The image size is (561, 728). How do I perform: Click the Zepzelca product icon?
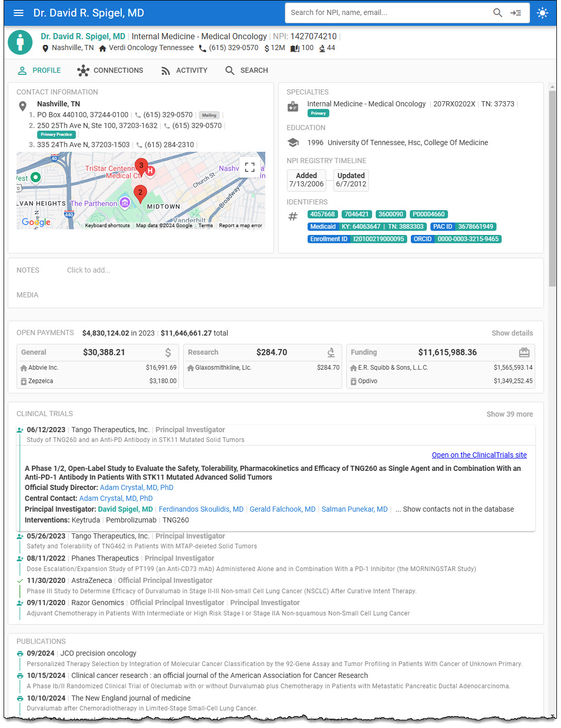24,382
